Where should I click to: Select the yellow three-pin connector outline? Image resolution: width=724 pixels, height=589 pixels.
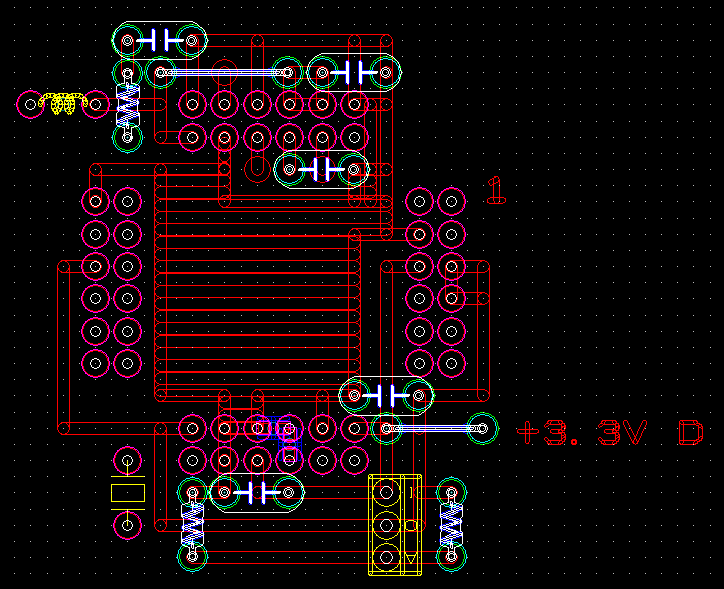pos(395,525)
